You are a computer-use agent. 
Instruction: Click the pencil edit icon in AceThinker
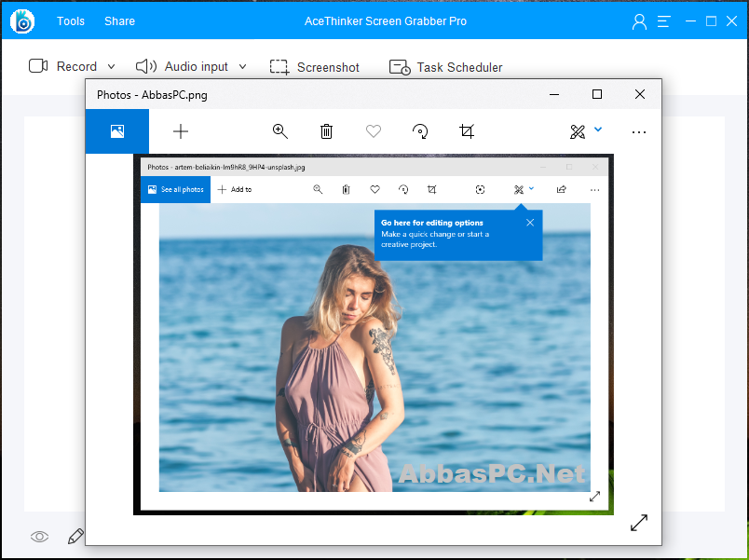point(75,536)
